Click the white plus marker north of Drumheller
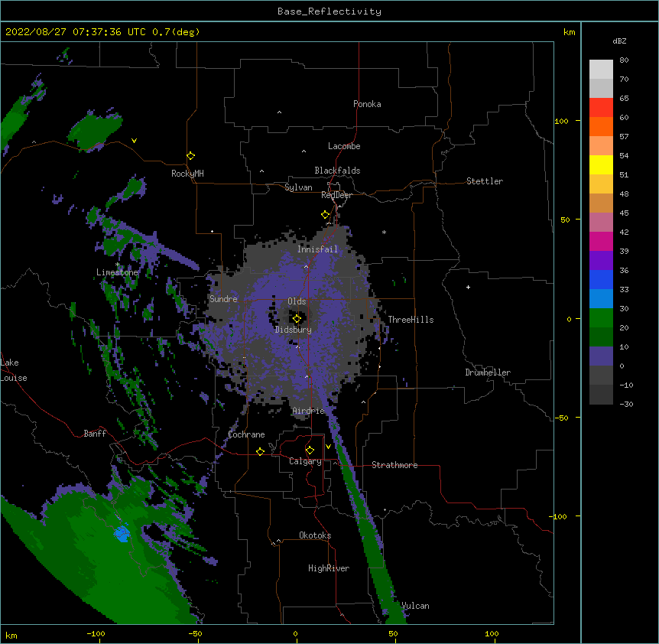Screen dimensions: 659x644 (468, 287)
